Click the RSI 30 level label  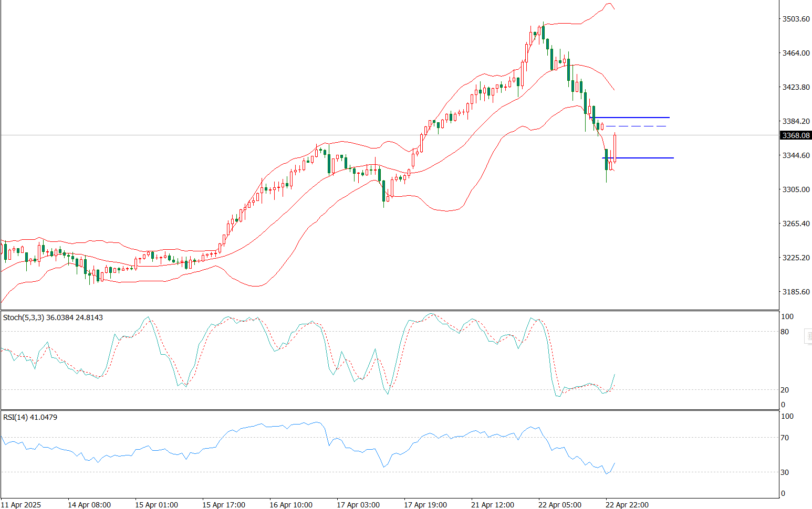pyautogui.click(x=785, y=472)
